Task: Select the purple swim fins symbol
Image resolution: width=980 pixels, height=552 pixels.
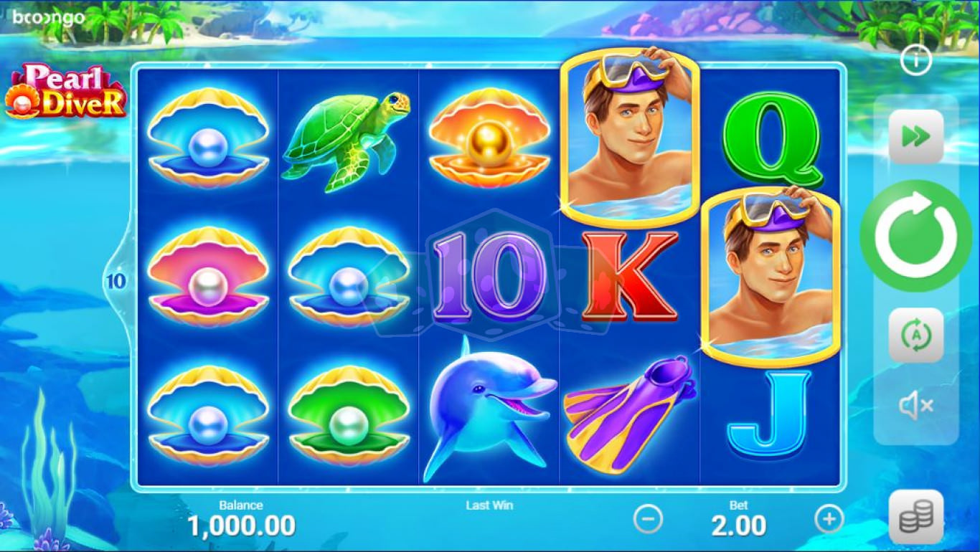Action: tap(630, 414)
